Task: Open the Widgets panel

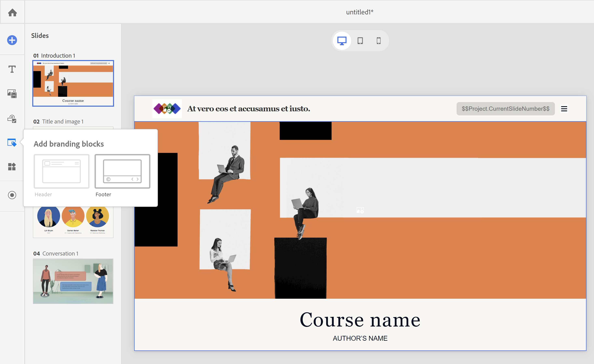Action: pyautogui.click(x=12, y=166)
